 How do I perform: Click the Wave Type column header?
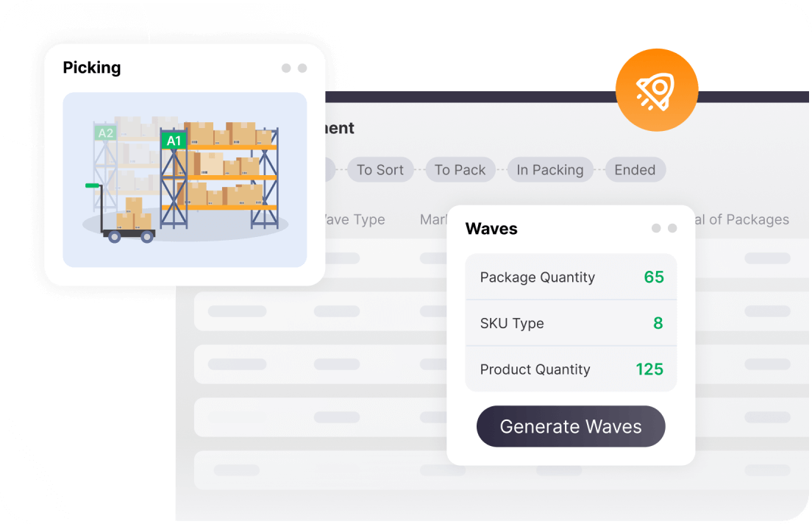pyautogui.click(x=353, y=219)
